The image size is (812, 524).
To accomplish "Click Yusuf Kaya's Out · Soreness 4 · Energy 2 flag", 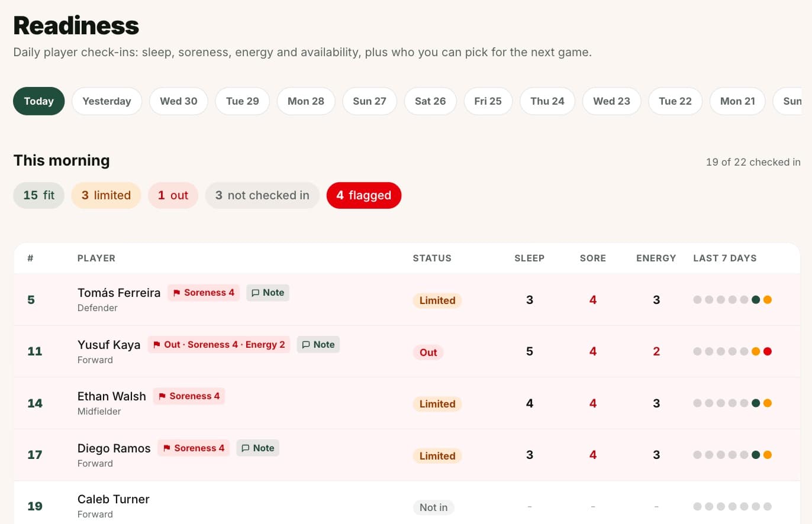I will (x=219, y=345).
